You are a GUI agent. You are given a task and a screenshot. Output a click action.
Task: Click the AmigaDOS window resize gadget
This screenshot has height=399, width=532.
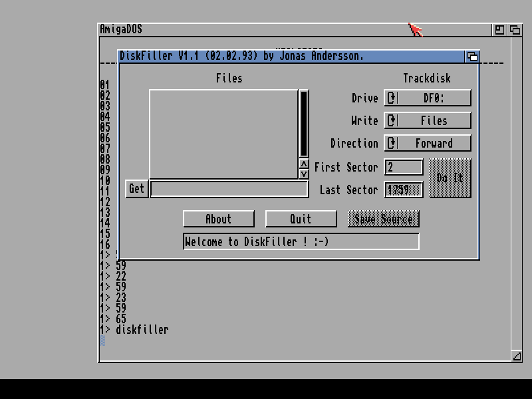coord(517,356)
